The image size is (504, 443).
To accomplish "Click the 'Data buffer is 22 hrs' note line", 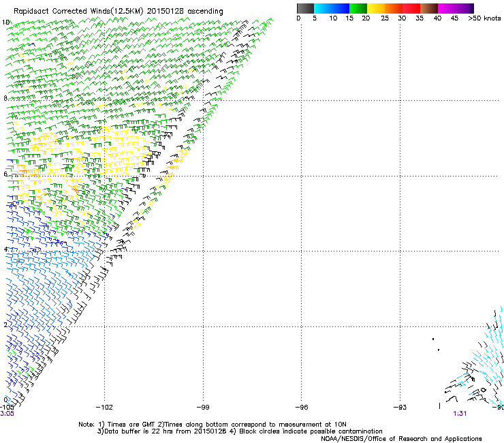I will coord(240,431).
